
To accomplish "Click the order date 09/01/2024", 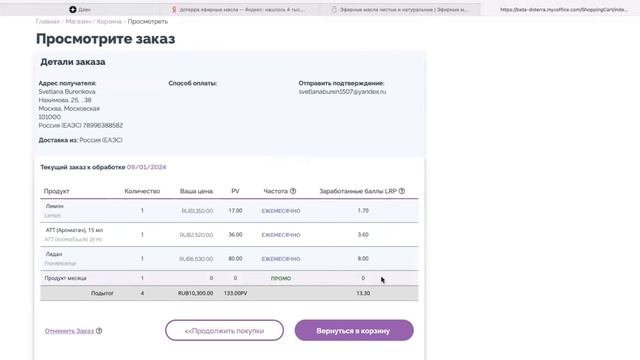I will (x=147, y=167).
